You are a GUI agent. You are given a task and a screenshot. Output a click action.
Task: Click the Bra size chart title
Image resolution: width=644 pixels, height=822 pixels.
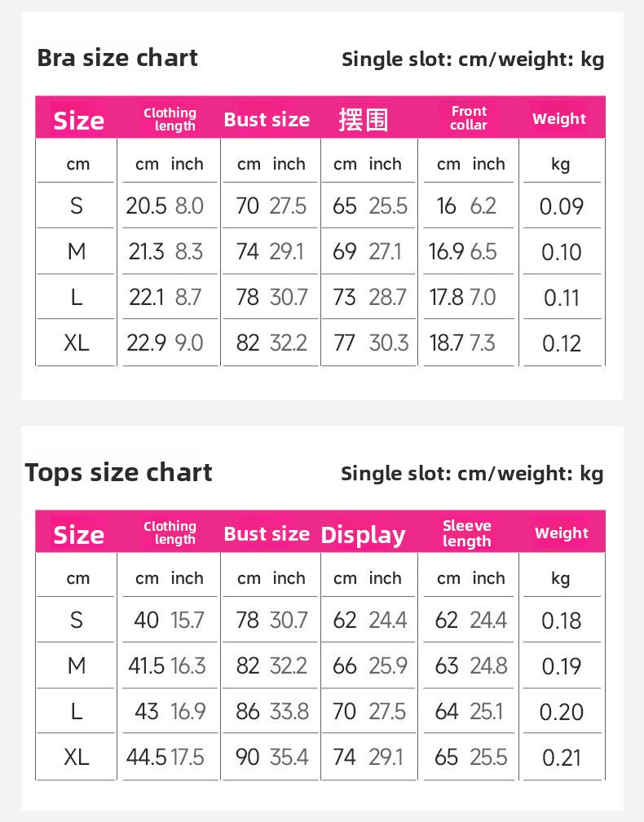pyautogui.click(x=117, y=58)
